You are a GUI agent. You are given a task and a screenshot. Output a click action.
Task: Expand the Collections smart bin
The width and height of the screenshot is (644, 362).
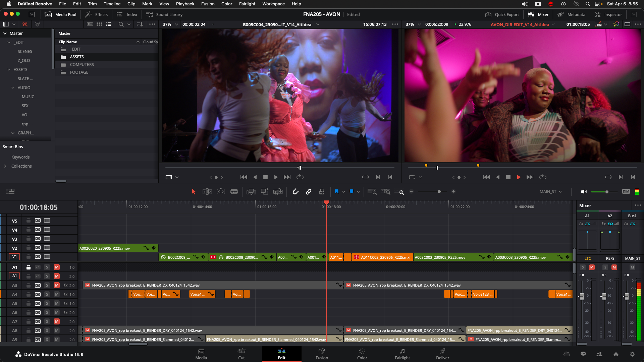(5, 166)
